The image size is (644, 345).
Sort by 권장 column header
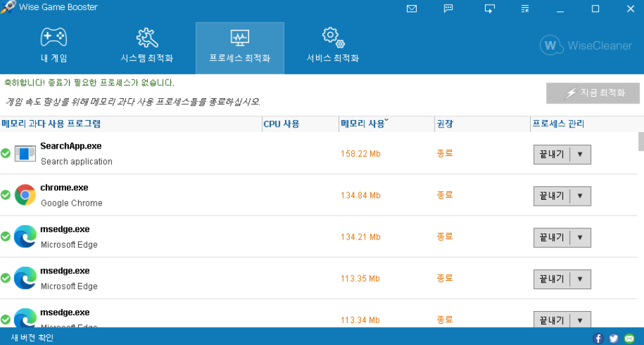coord(482,124)
